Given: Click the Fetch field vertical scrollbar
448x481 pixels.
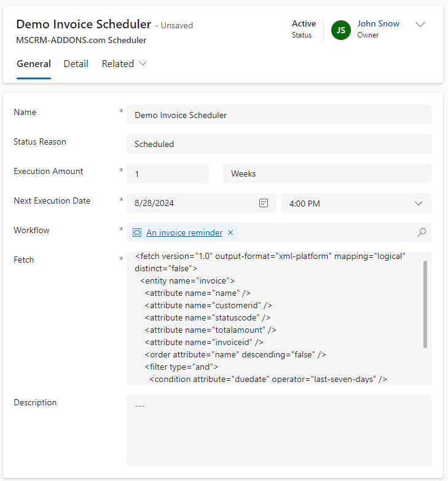Looking at the screenshot, I should pyautogui.click(x=425, y=304).
